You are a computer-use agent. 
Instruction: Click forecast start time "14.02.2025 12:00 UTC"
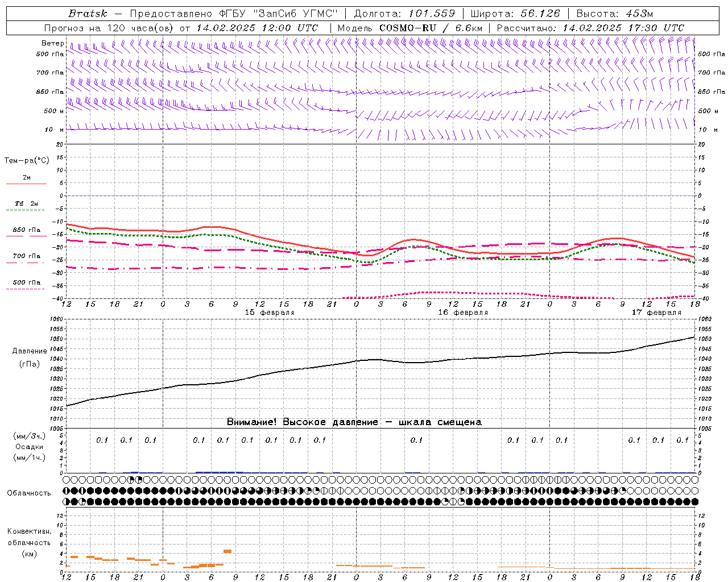tap(258, 28)
